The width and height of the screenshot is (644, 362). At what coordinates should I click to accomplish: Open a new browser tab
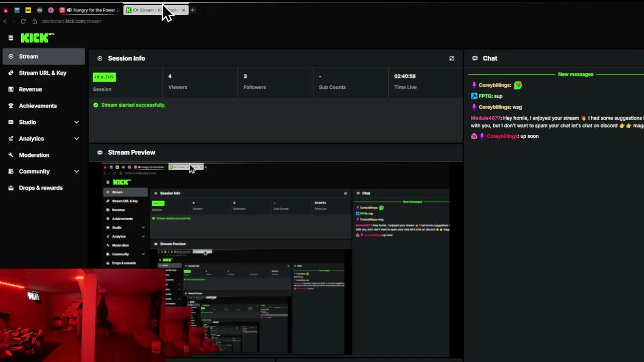coord(192,10)
